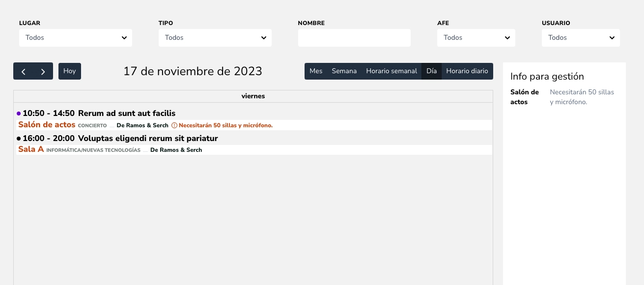Switch to Semana view
This screenshot has width=644, height=285.
344,71
